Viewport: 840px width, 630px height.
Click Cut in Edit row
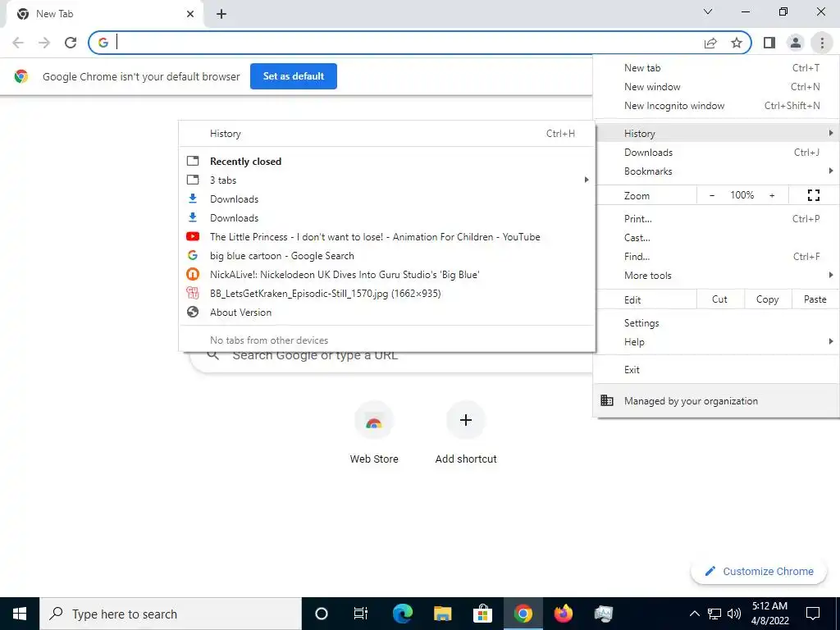click(720, 299)
